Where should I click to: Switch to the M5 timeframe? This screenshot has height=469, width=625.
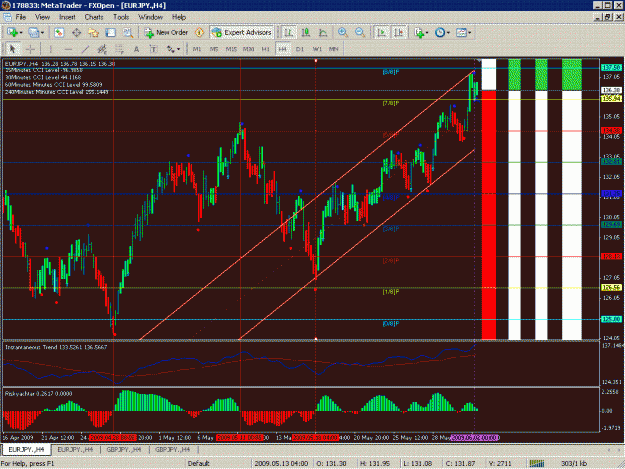tap(214, 49)
